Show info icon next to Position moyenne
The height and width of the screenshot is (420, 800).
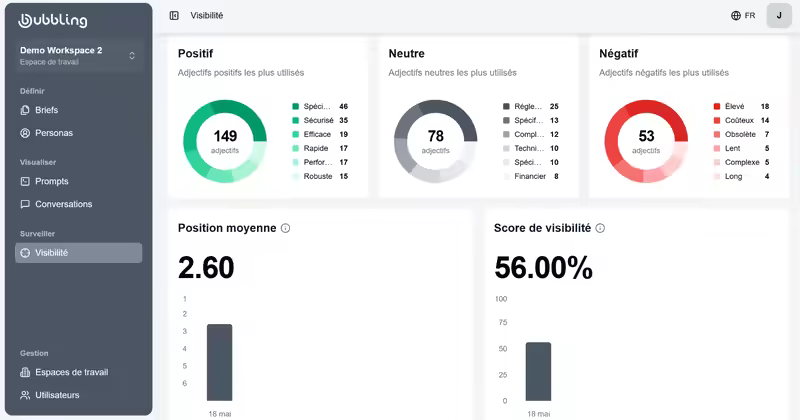pos(286,228)
